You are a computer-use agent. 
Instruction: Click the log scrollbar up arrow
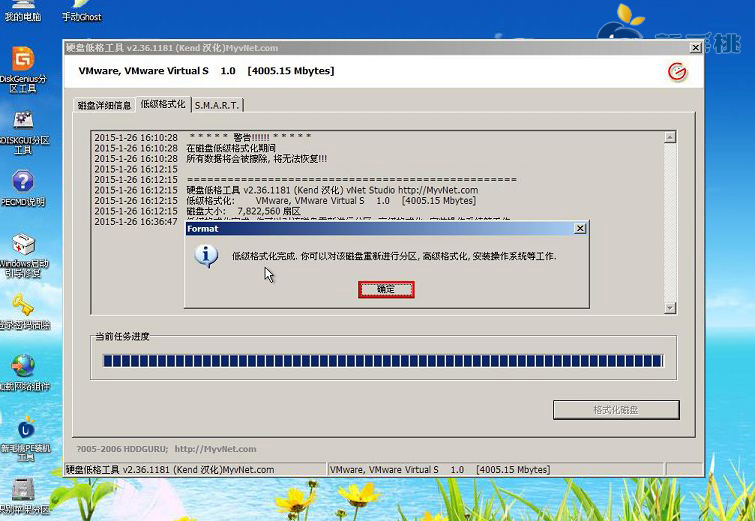[670, 137]
